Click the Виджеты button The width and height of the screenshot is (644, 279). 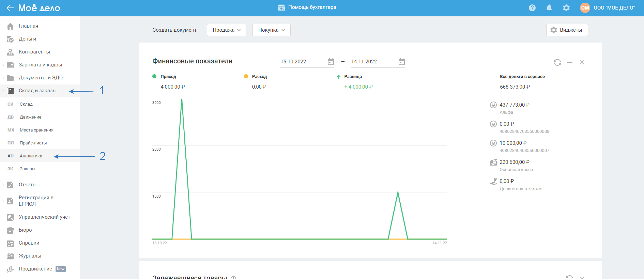point(567,30)
